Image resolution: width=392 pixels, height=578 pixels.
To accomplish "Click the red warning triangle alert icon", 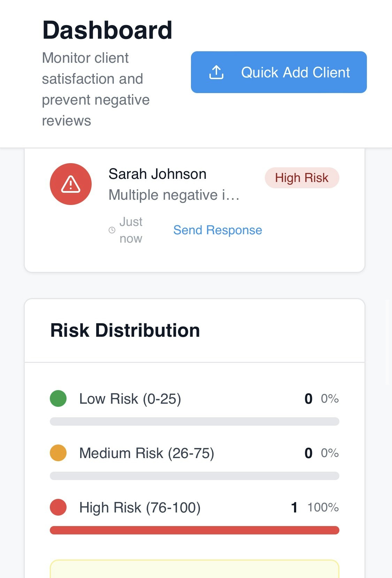I will click(x=71, y=184).
